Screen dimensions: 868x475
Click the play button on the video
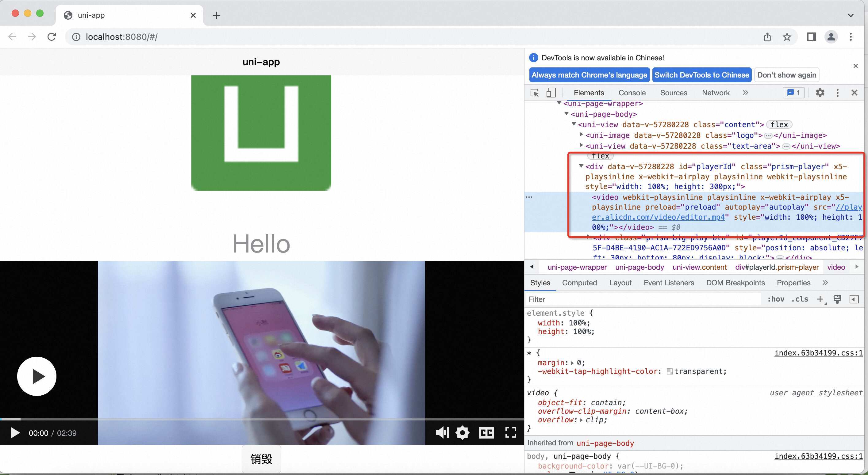[x=37, y=375]
